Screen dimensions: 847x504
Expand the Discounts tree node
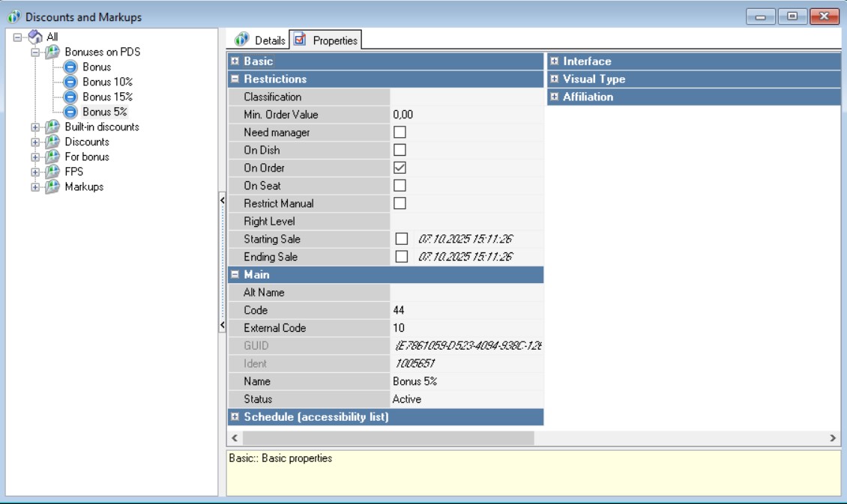click(34, 142)
